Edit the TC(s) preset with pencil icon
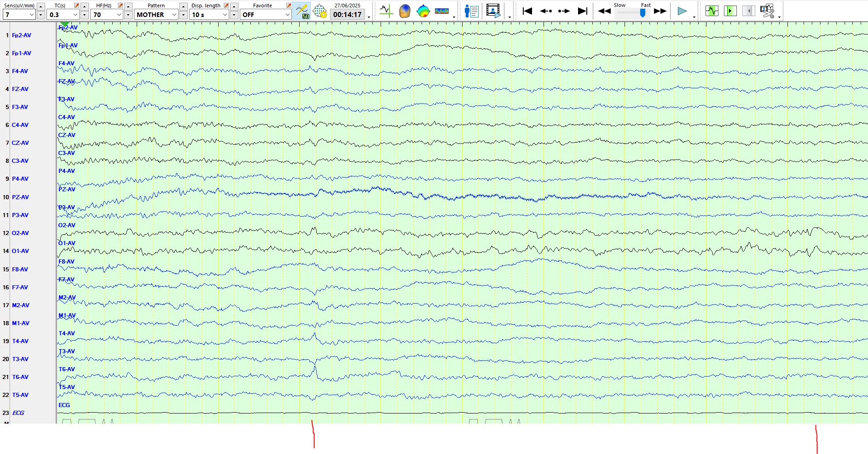This screenshot has width=868, height=454. pos(76,6)
